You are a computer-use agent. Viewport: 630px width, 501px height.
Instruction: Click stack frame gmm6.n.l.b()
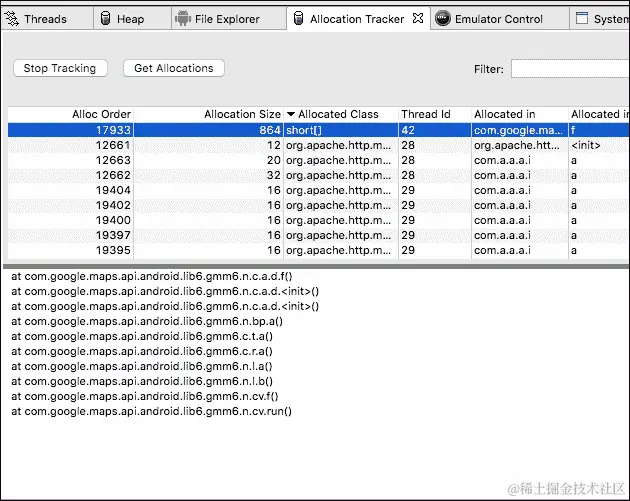pos(142,381)
